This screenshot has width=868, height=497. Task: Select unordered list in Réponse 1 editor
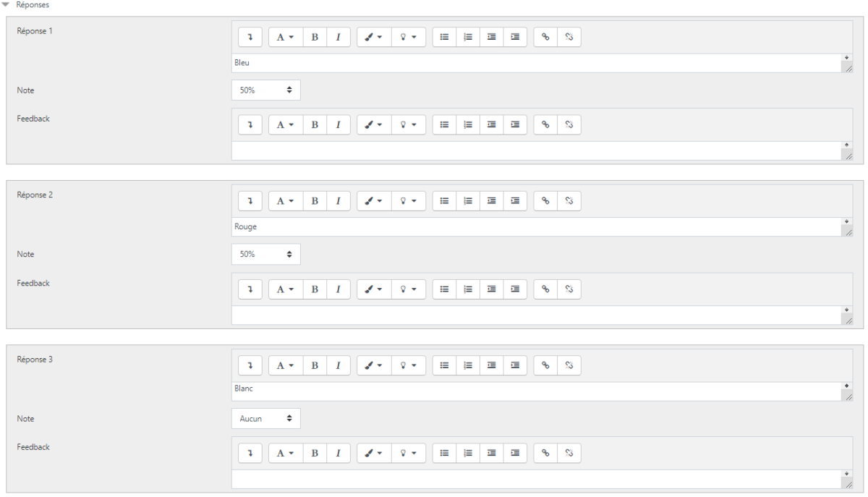tap(444, 37)
